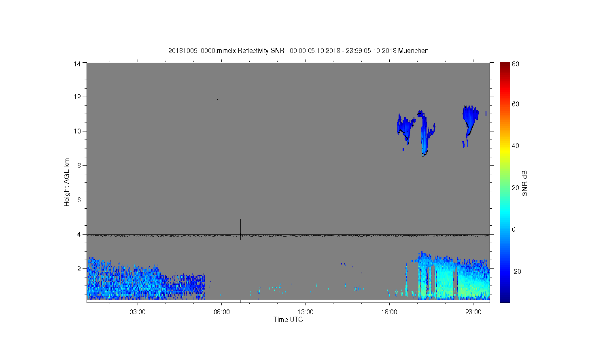Click the '18:00' time axis label
The width and height of the screenshot is (607, 364).
[389, 312]
